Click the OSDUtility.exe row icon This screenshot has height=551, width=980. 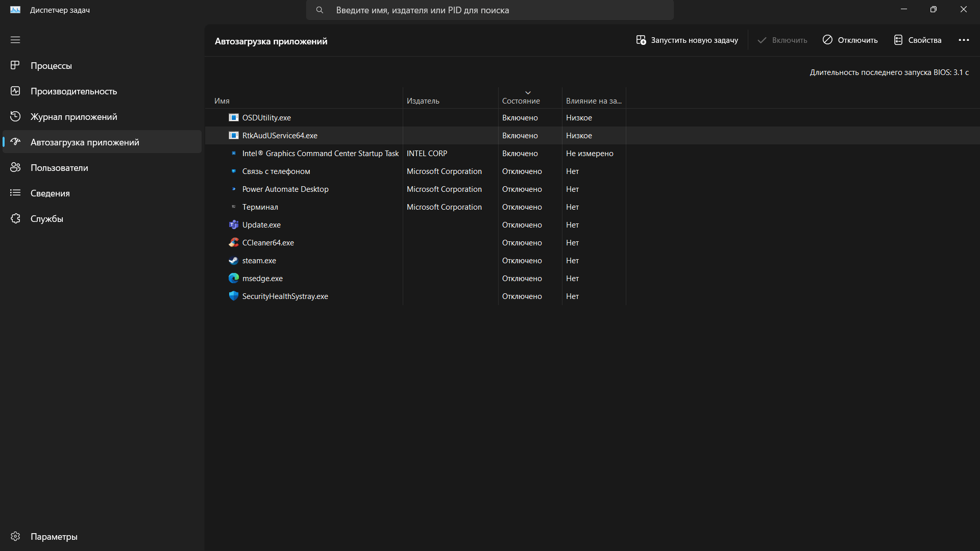[x=233, y=118]
